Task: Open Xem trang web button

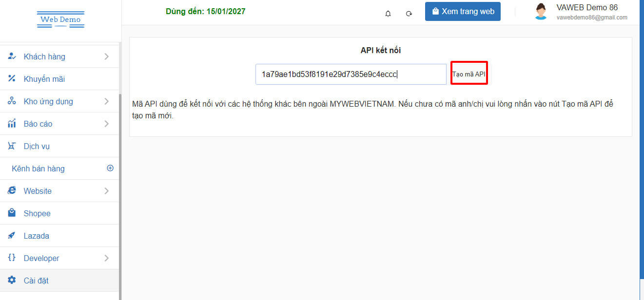Action: [463, 12]
